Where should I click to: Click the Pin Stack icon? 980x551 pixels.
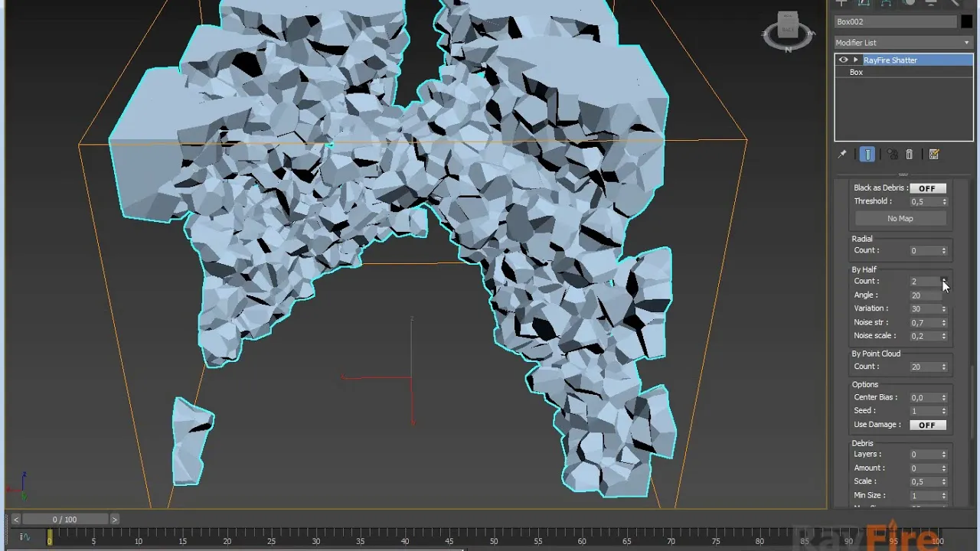point(842,155)
